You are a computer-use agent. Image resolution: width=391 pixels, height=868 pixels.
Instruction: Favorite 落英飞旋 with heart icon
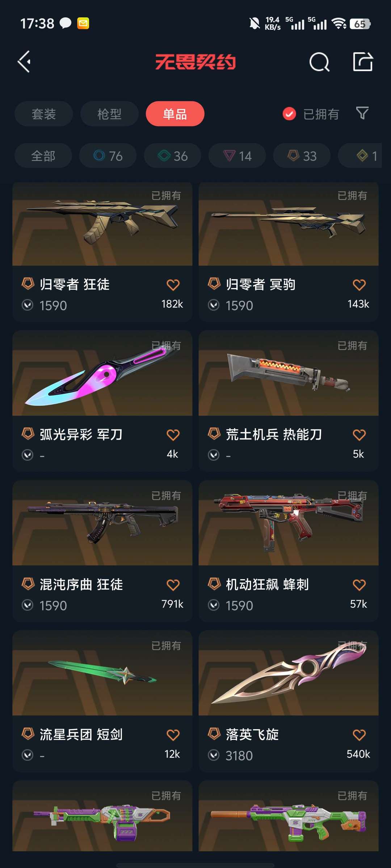coord(359,735)
